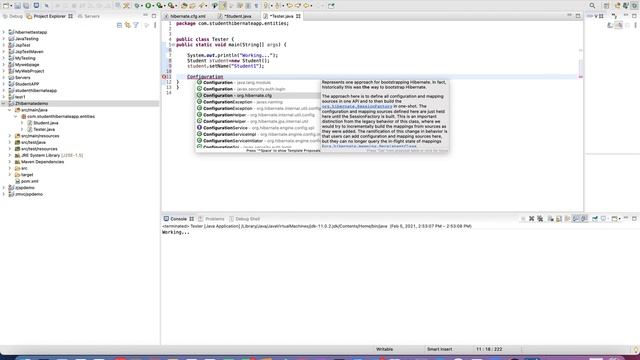Open the Servers view tab
The height and width of the screenshot is (360, 640).
coord(89,16)
